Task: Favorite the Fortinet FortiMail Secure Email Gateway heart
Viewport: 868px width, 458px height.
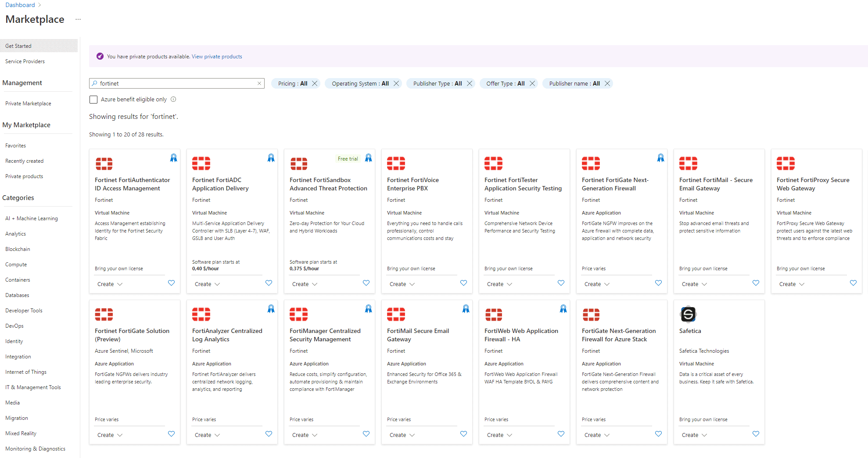Action: click(756, 283)
